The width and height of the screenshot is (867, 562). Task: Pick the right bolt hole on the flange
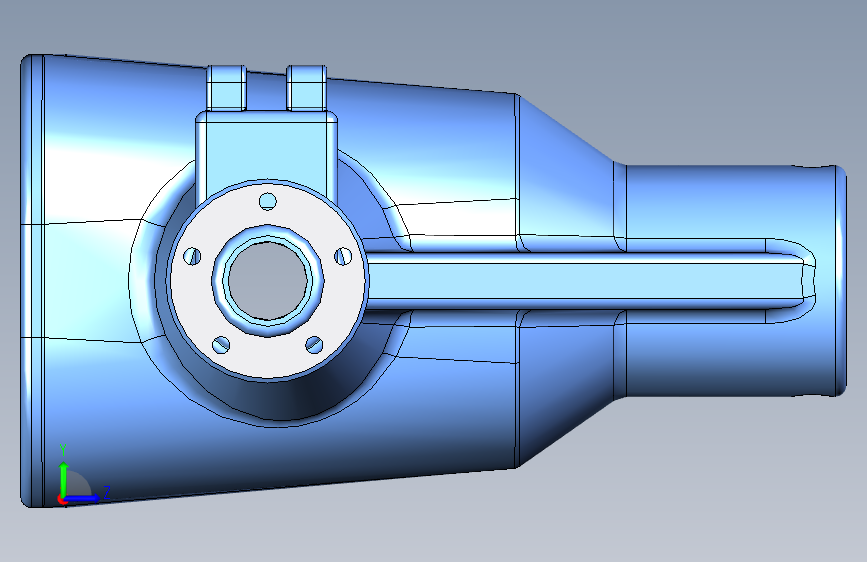[x=343, y=256]
